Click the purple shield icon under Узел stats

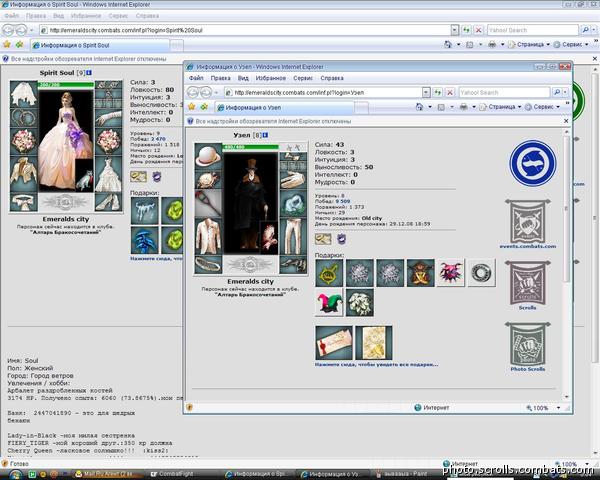pyautogui.click(x=341, y=239)
